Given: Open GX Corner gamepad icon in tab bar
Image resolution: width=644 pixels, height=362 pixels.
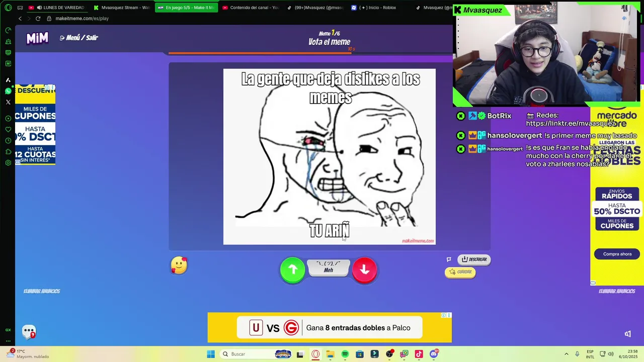Looking at the screenshot, I should [20, 8].
